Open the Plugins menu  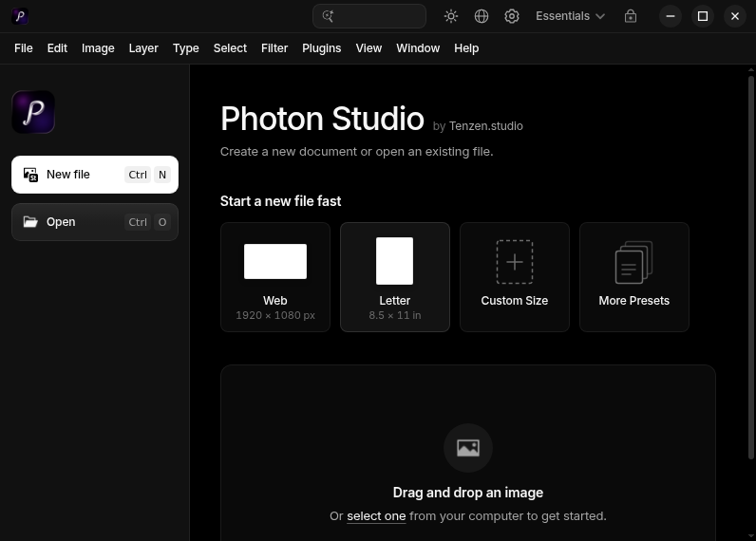tap(322, 48)
